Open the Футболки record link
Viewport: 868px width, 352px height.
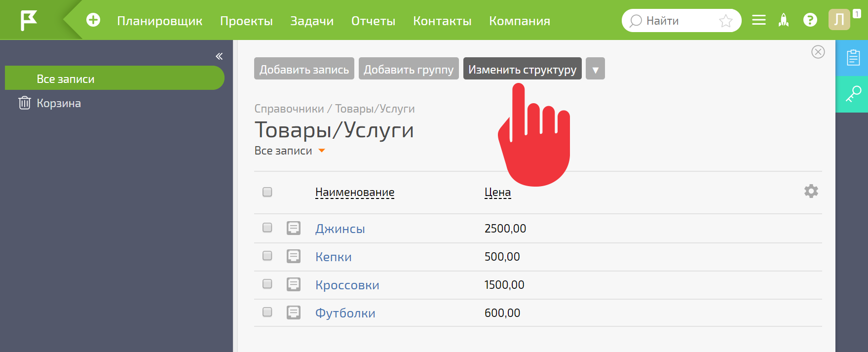point(345,313)
